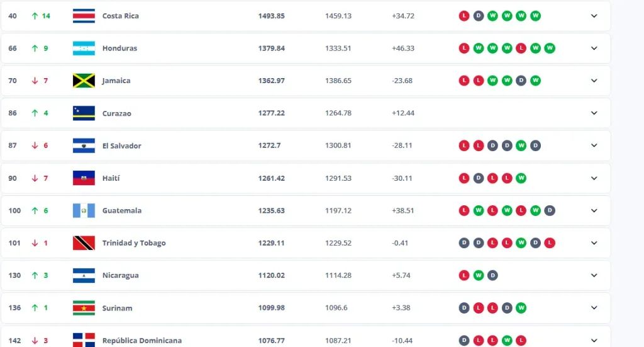This screenshot has height=347, width=644.
Task: Click the El Salvador flag icon
Action: click(x=84, y=145)
